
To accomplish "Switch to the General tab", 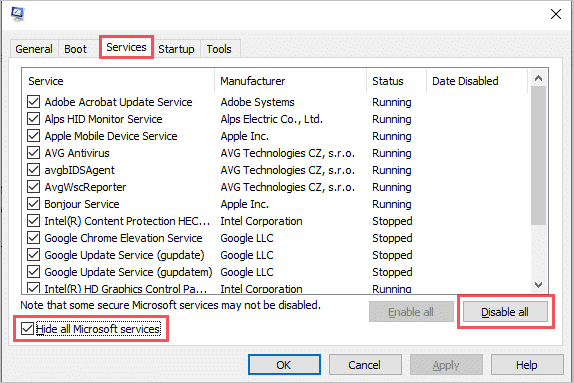I will point(34,49).
